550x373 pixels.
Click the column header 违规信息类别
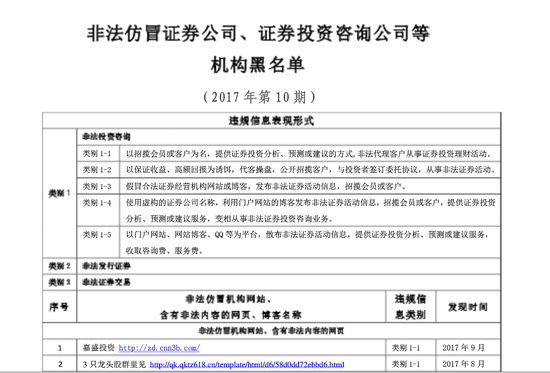[410, 307]
